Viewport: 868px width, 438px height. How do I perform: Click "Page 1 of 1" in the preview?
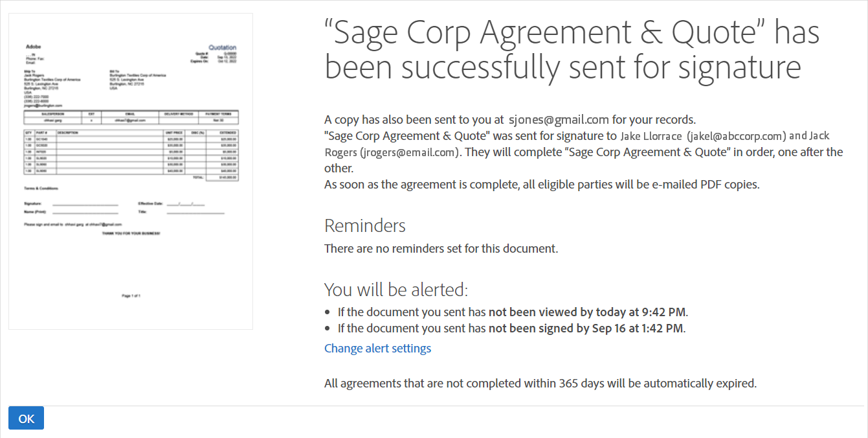tap(131, 295)
